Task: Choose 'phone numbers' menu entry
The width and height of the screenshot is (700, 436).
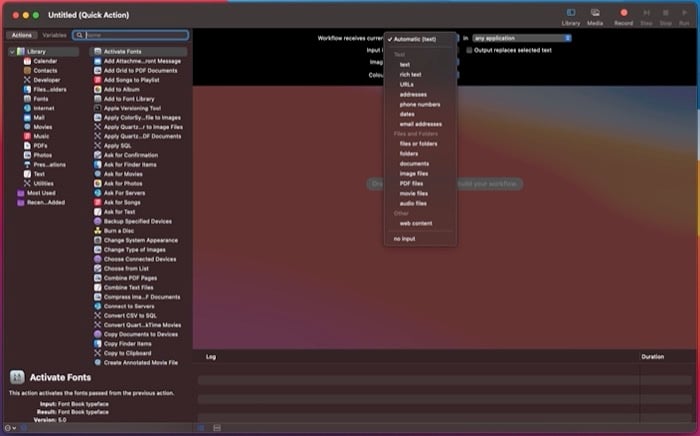Action: point(420,104)
